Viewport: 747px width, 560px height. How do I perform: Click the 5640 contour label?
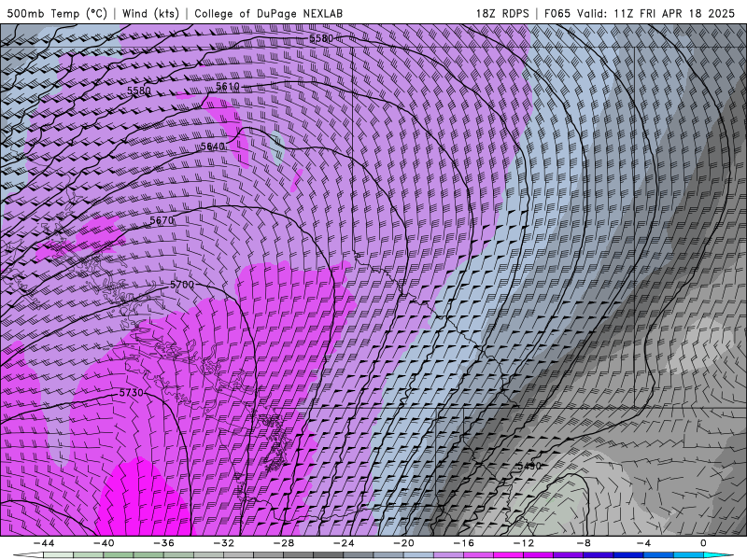pos(213,147)
